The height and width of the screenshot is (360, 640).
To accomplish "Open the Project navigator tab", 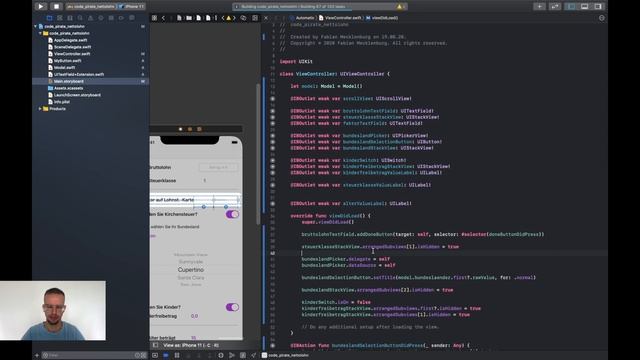I will [49, 18].
